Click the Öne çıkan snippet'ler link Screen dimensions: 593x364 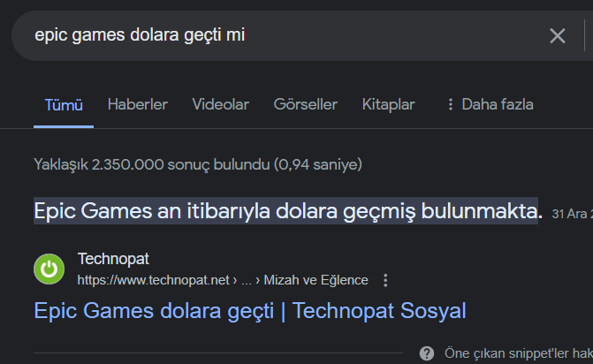tap(517, 353)
